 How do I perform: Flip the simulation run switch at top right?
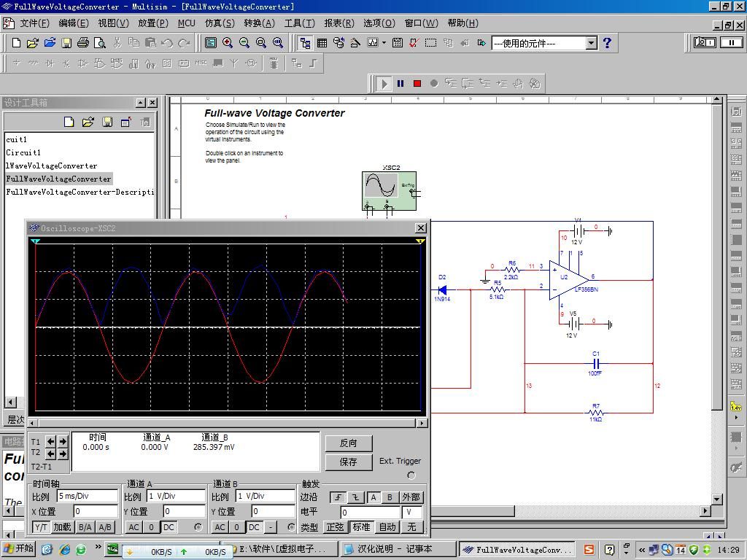(x=705, y=43)
